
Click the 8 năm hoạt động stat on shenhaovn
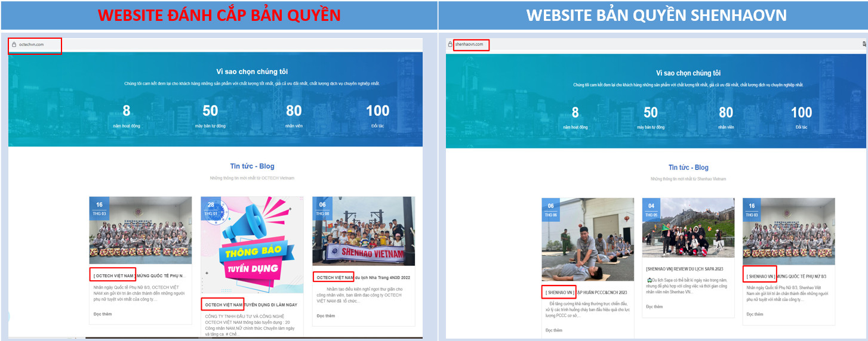click(x=575, y=117)
